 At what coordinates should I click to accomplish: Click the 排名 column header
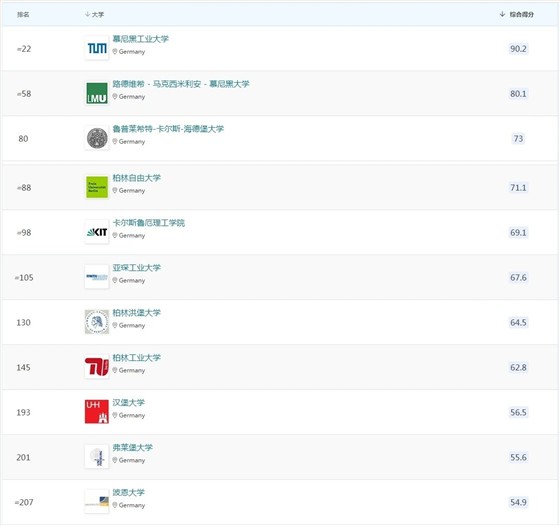(23, 14)
